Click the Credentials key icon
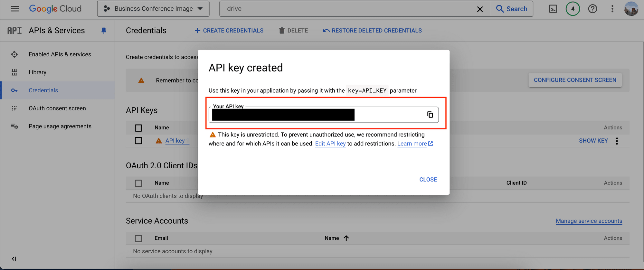This screenshot has height=270, width=644. (x=14, y=90)
